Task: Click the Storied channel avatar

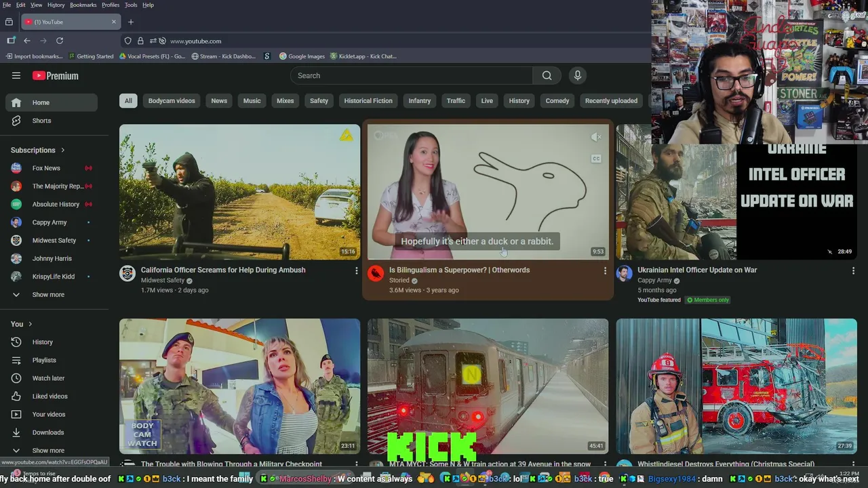Action: click(376, 273)
